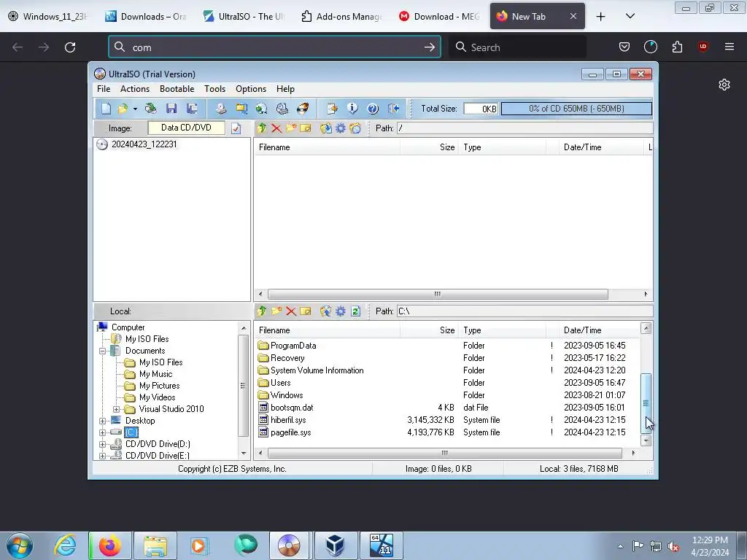Click the image pane horizontal scrollbar
The height and width of the screenshot is (560, 747).
(x=438, y=295)
